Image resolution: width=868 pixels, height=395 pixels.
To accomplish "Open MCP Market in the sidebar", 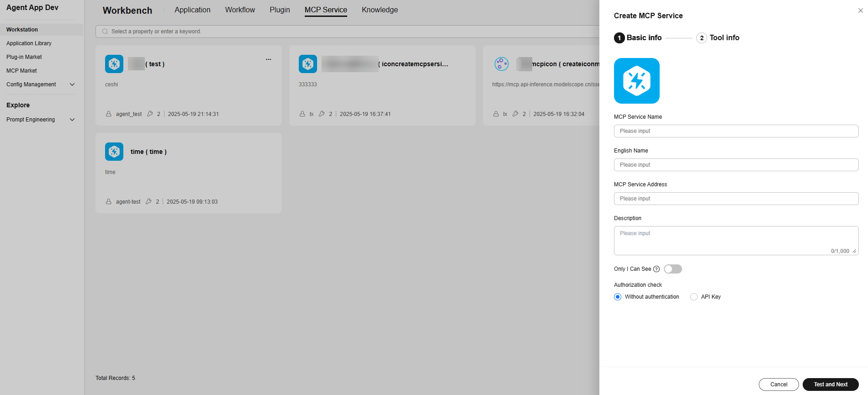I will pyautogui.click(x=21, y=71).
